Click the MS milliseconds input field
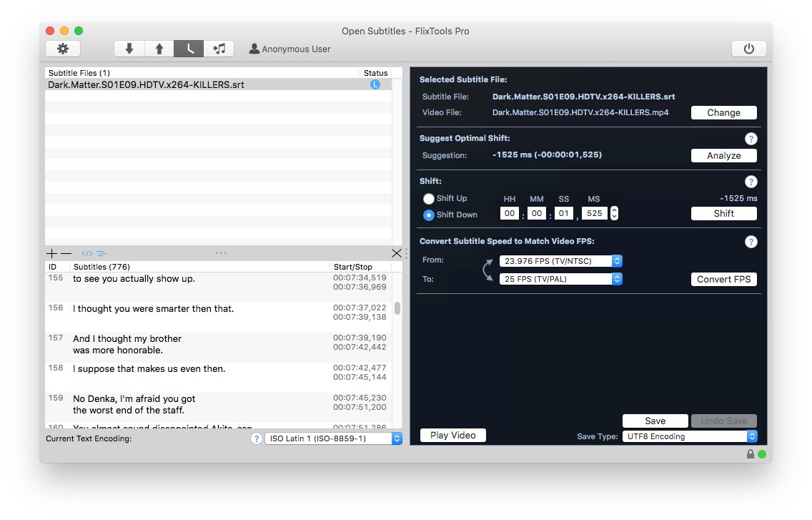This screenshot has height=520, width=812. [x=594, y=213]
